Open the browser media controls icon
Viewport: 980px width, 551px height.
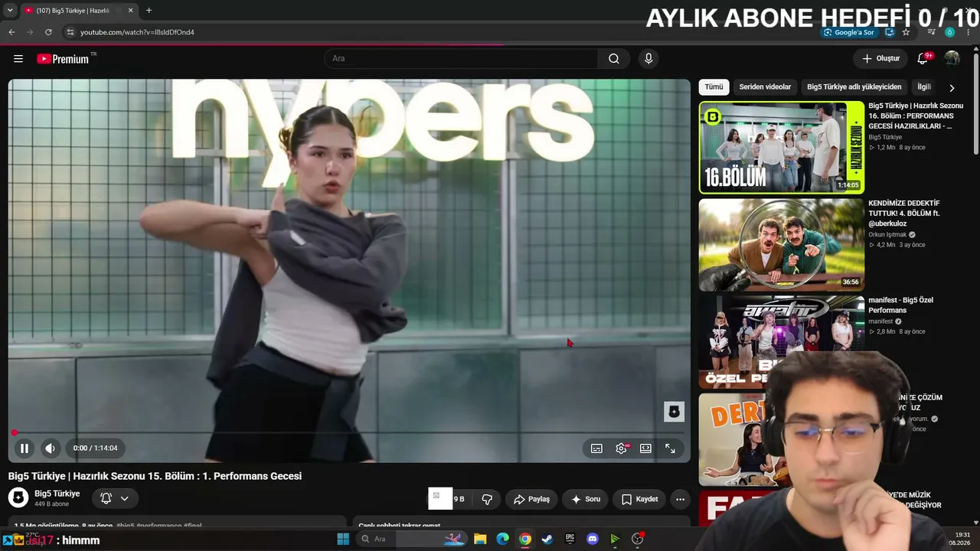[x=932, y=32]
